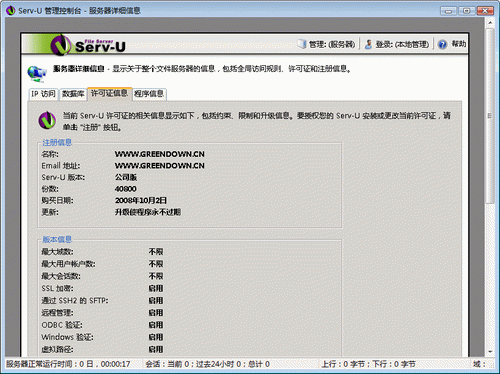
Task: Click the 帮助 help link
Action: (459, 44)
